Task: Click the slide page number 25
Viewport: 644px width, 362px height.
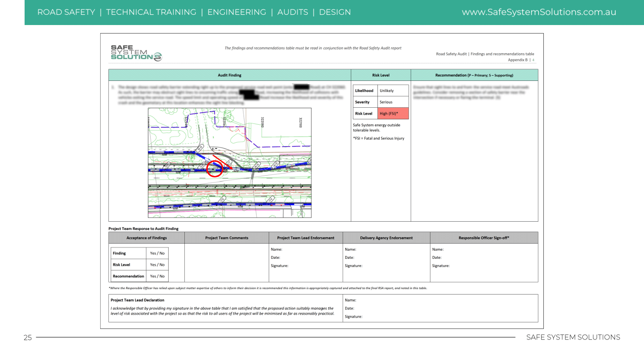Action: click(28, 338)
